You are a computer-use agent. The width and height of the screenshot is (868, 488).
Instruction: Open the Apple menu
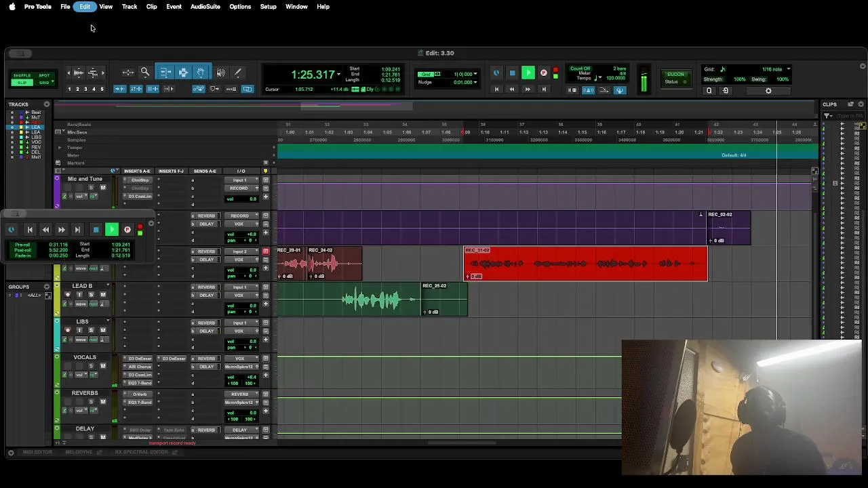tap(12, 7)
